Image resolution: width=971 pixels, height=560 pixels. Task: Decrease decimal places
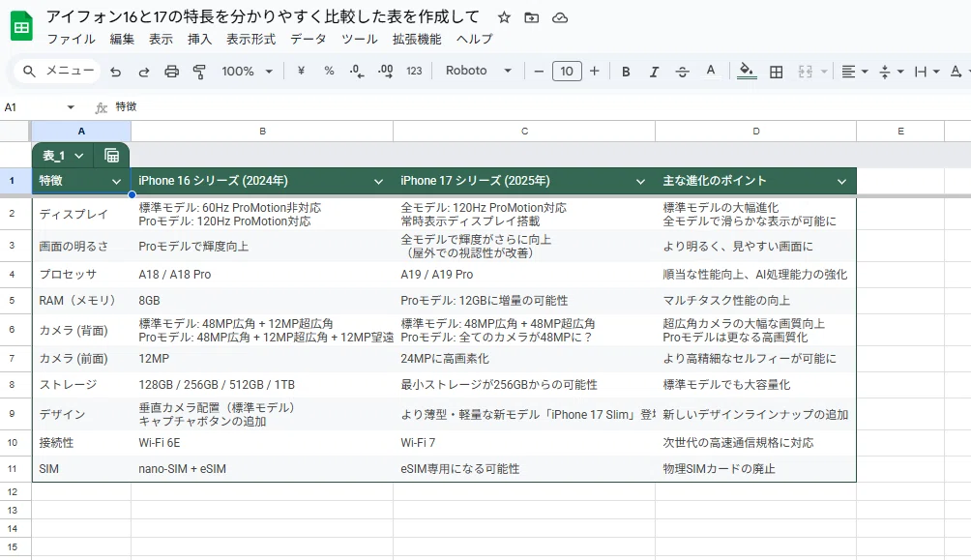click(x=357, y=72)
